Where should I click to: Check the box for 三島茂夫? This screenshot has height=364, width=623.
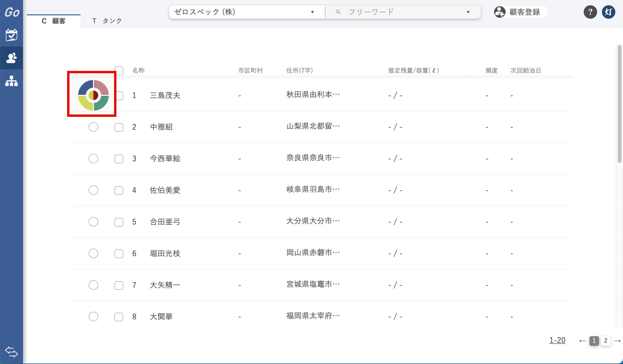[x=119, y=95]
